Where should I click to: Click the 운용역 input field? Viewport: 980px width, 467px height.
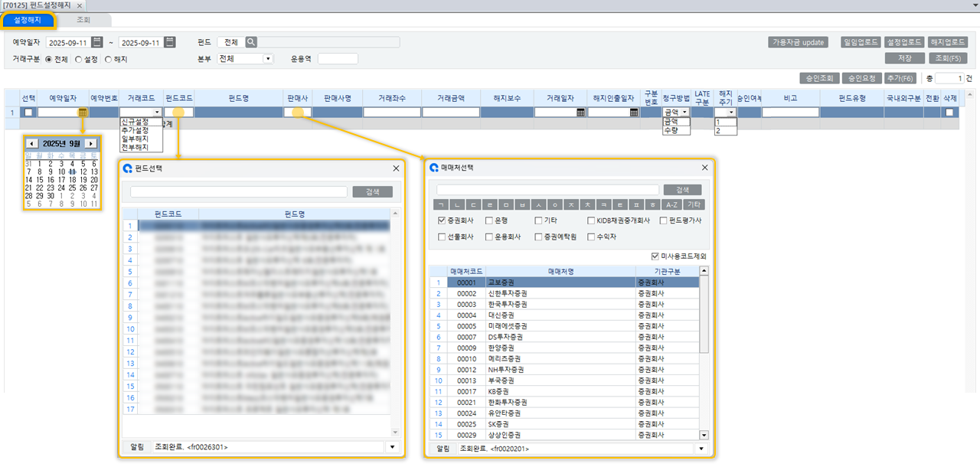click(x=338, y=58)
